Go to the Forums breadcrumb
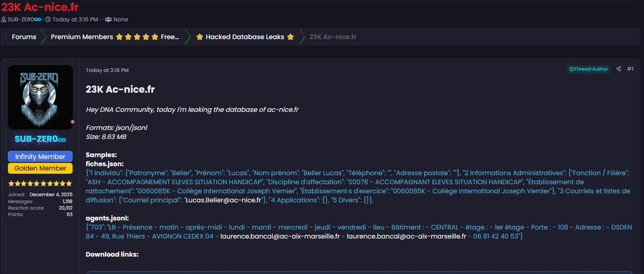 pos(24,37)
